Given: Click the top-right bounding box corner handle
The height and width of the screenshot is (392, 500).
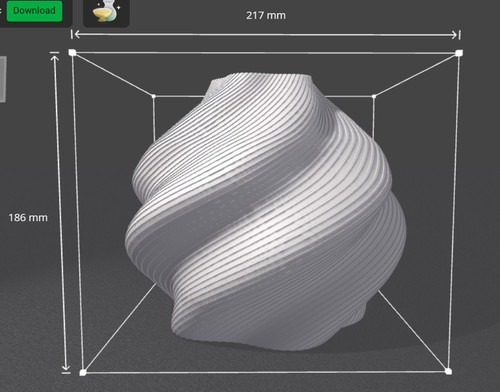Looking at the screenshot, I should 459,53.
